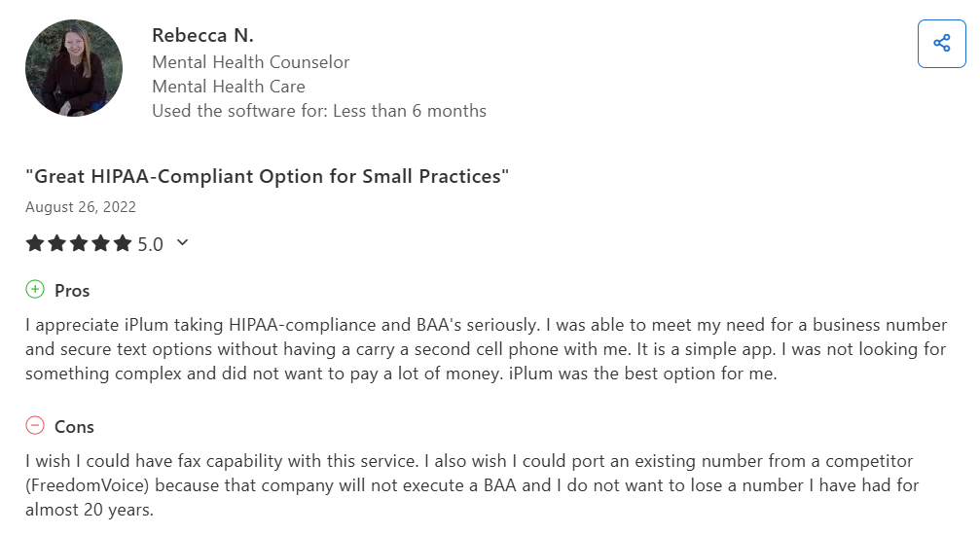Click the 'Less than 6 months' usage text
This screenshot has height=534, width=980.
click(409, 111)
